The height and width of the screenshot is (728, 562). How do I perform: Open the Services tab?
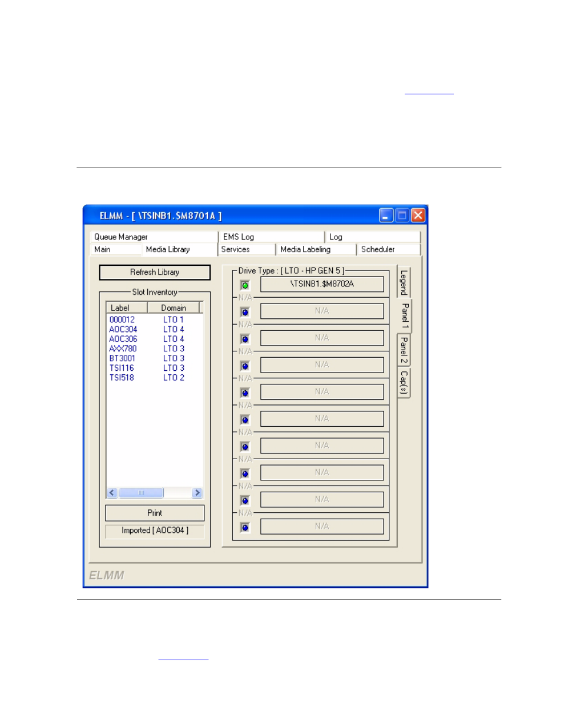pos(247,249)
